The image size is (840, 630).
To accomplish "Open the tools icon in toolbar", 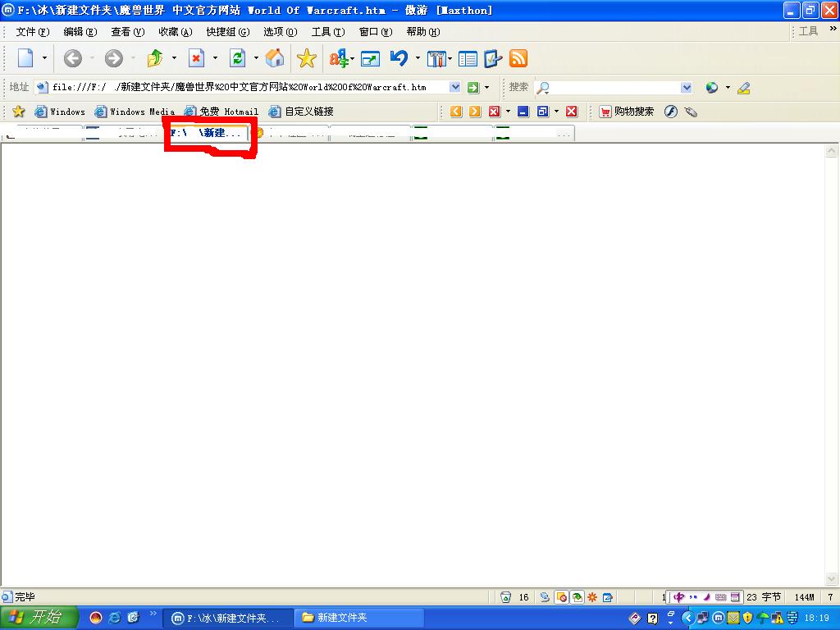I will click(436, 58).
